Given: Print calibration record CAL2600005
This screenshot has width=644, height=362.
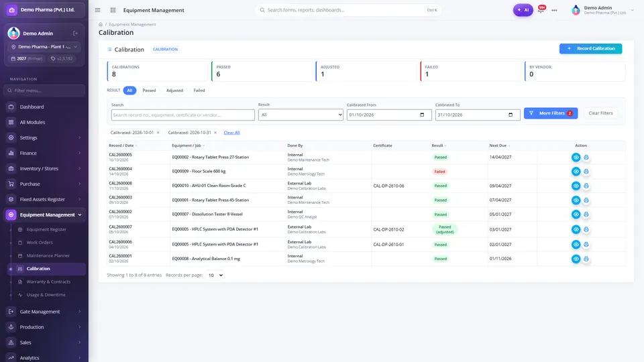Looking at the screenshot, I should 586,157.
